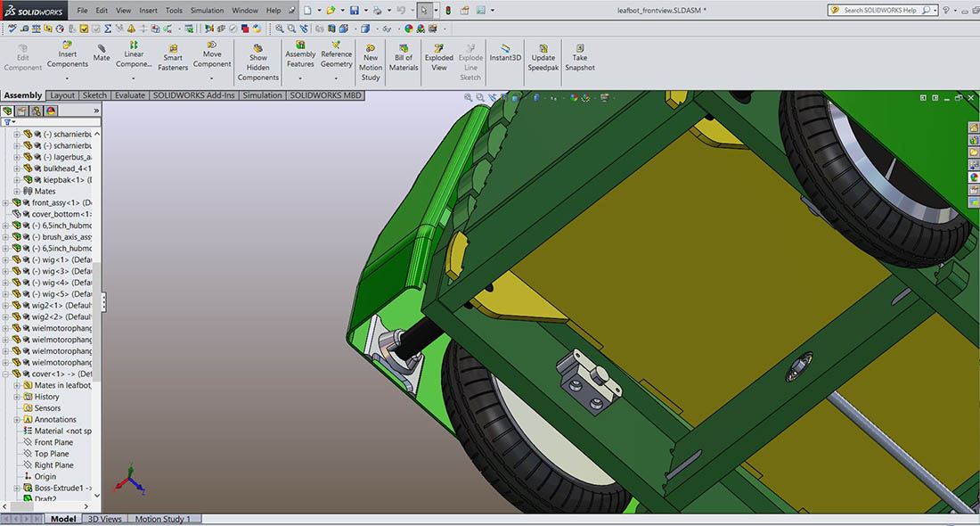Click the ABC spell checker icon
Viewport: 980px width, 526px height.
[12, 29]
